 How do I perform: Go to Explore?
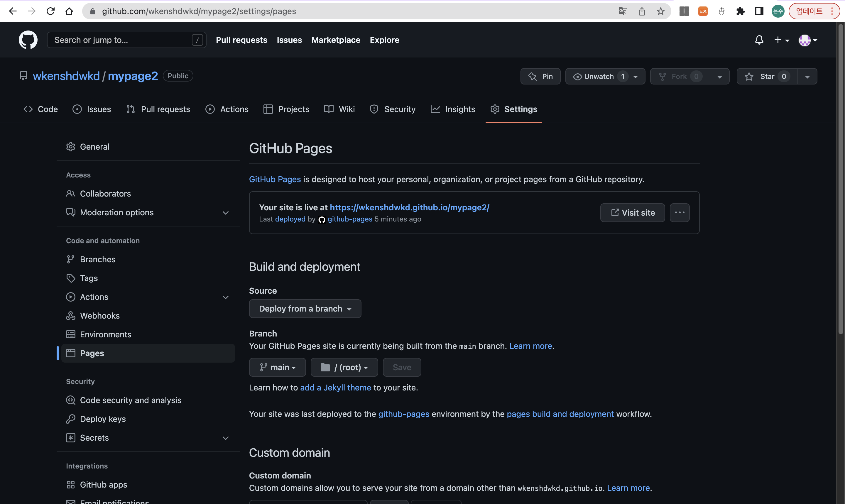tap(384, 40)
